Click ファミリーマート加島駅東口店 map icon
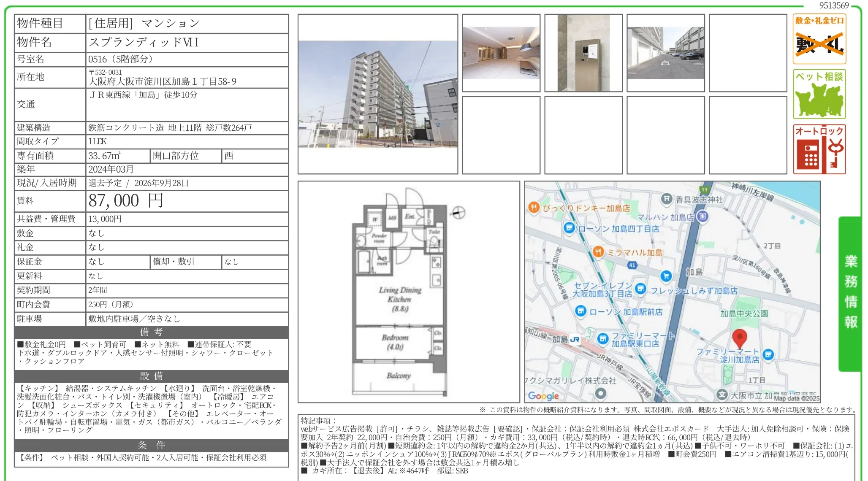This screenshot has width=868, height=481. pos(603,338)
